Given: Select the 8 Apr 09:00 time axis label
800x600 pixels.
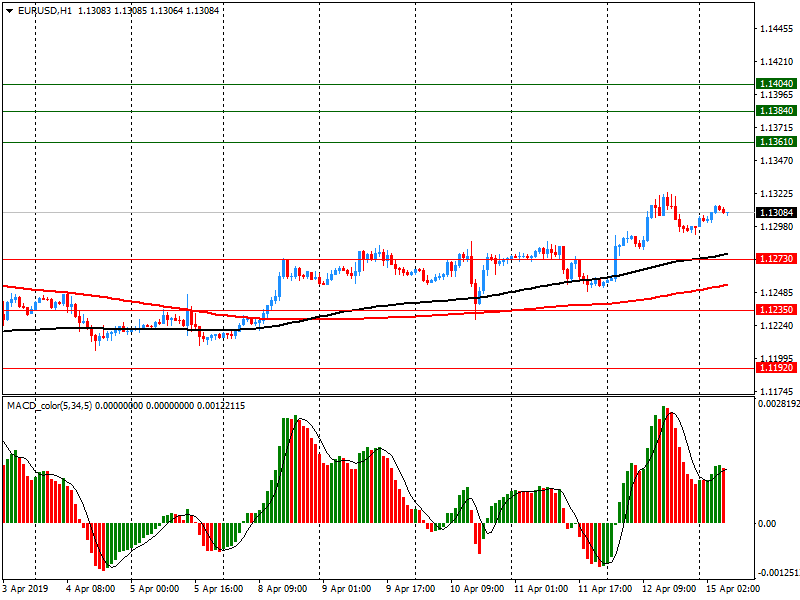Looking at the screenshot, I should tap(282, 589).
